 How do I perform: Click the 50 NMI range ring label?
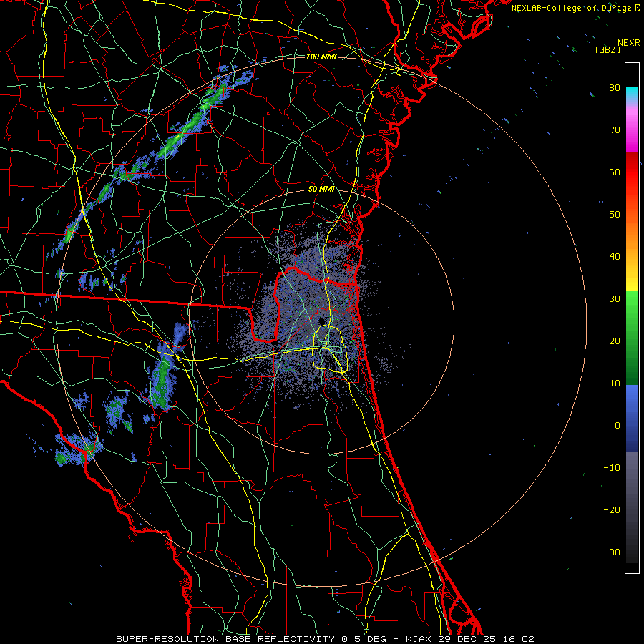[321, 190]
